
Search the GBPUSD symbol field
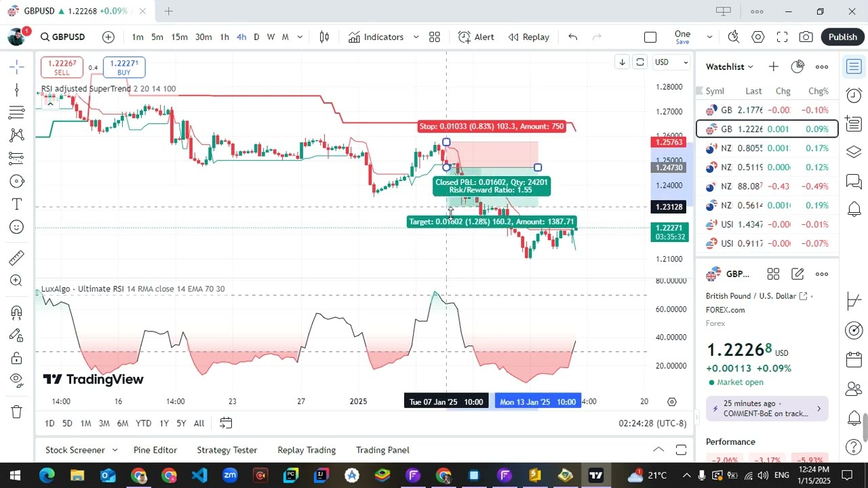coord(63,37)
